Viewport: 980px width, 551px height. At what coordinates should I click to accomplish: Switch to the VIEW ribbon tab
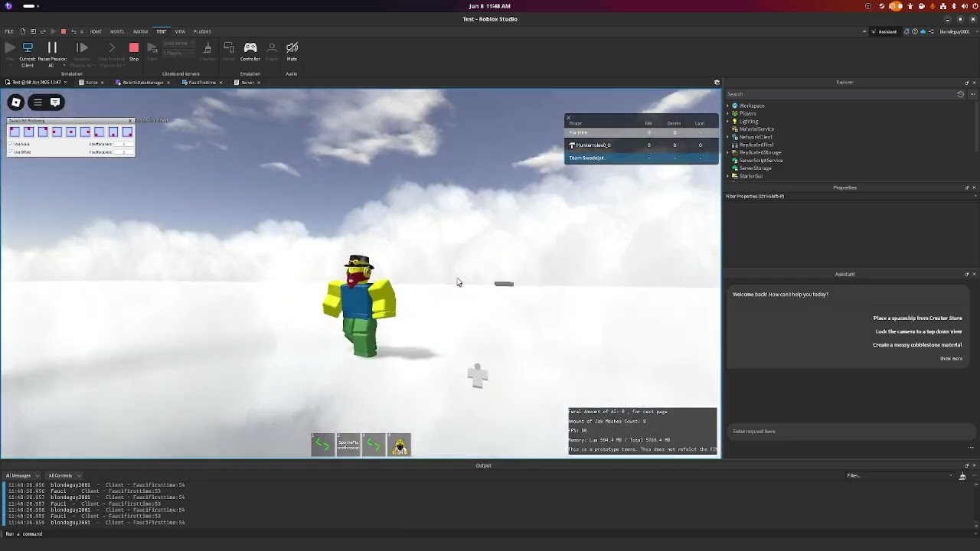(x=180, y=31)
